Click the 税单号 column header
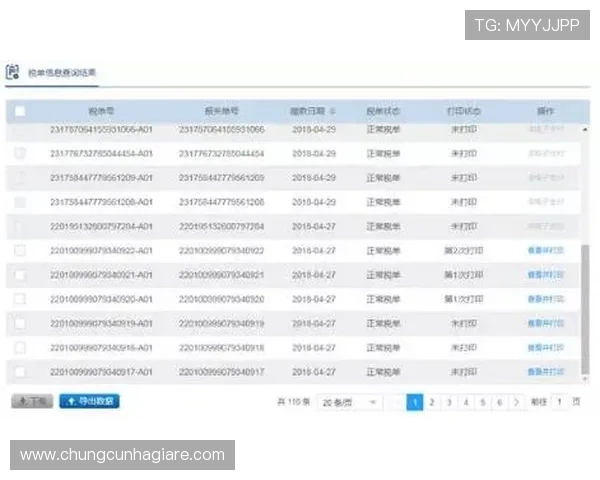This screenshot has width=600, height=480. pyautogui.click(x=101, y=111)
